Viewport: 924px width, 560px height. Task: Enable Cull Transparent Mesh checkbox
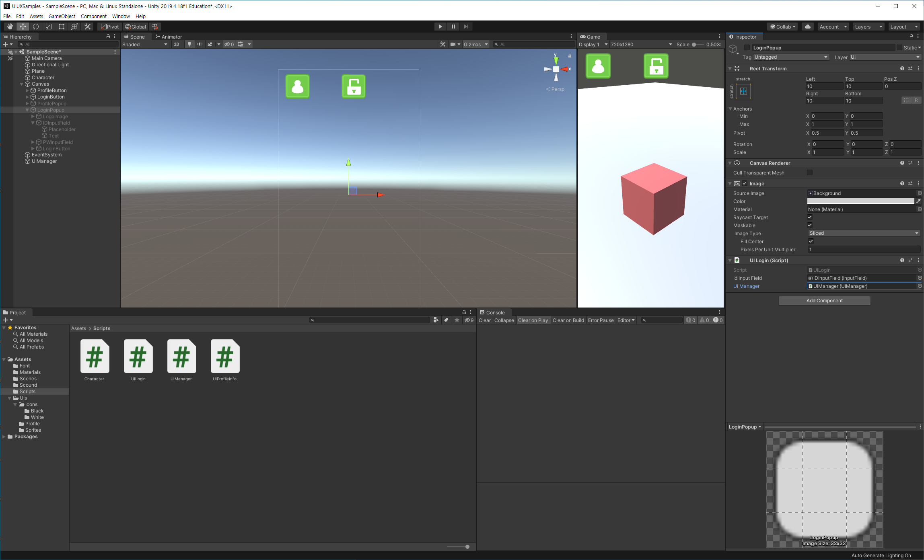pyautogui.click(x=810, y=172)
